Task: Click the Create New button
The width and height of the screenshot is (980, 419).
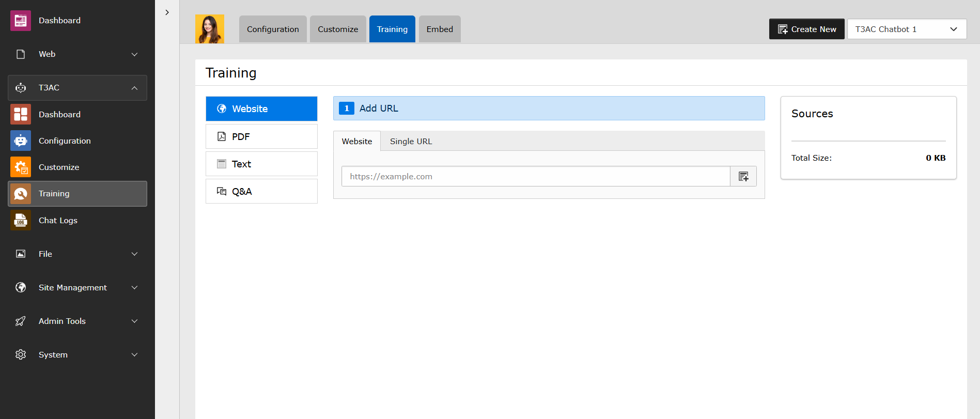Action: click(806, 29)
